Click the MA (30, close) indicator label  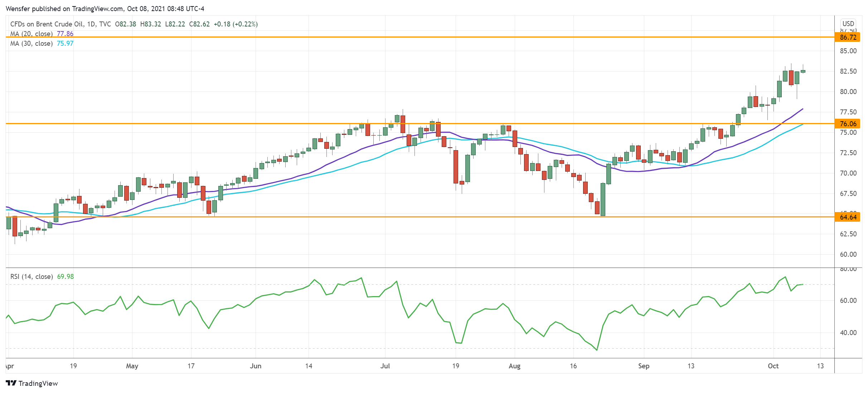pos(31,43)
